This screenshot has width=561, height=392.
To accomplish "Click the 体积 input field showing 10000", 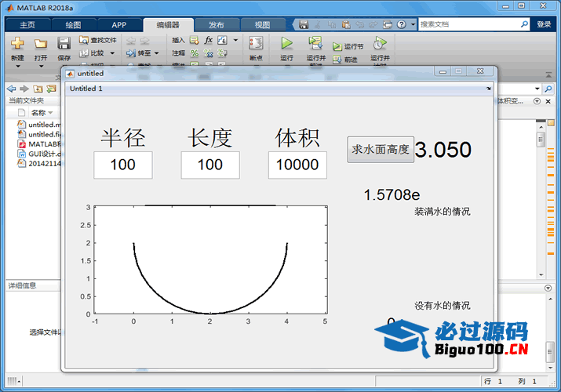I will (x=297, y=165).
